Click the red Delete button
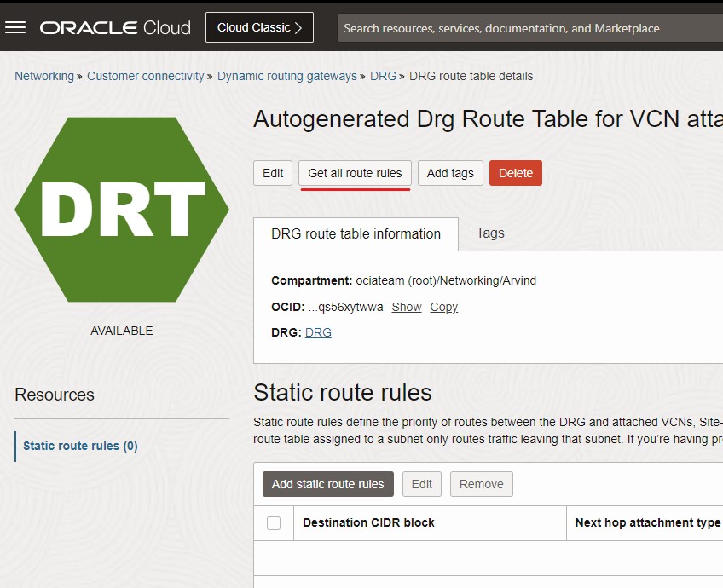 [516, 173]
